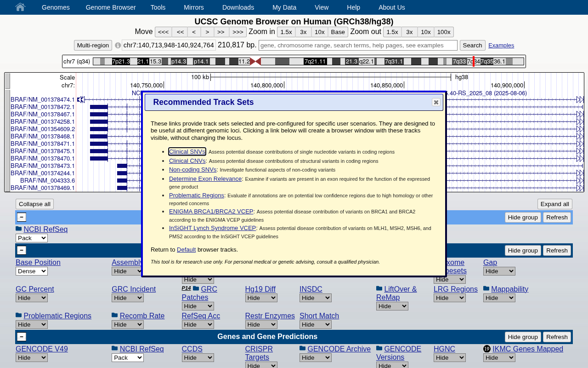Open the About Us menu
Image resolution: width=588 pixels, height=368 pixels.
(x=392, y=7)
